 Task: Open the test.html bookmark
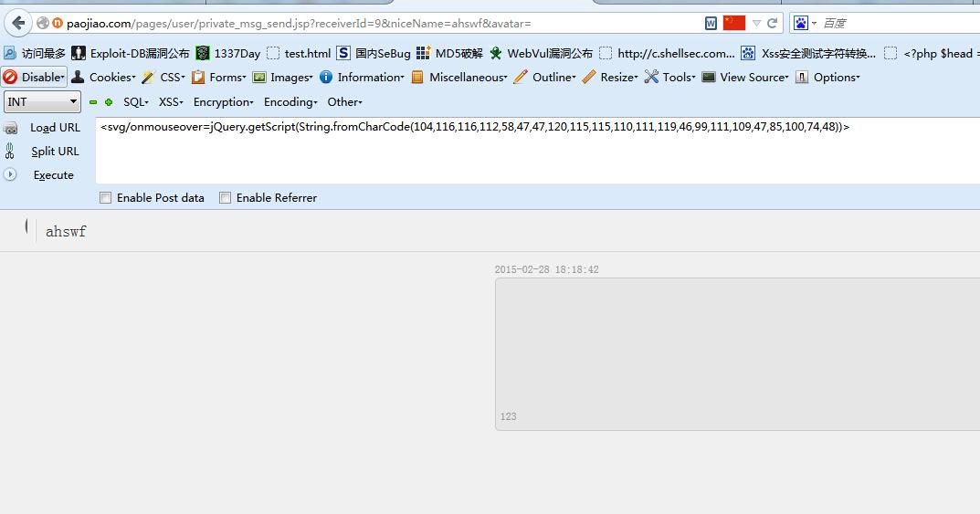click(x=299, y=53)
